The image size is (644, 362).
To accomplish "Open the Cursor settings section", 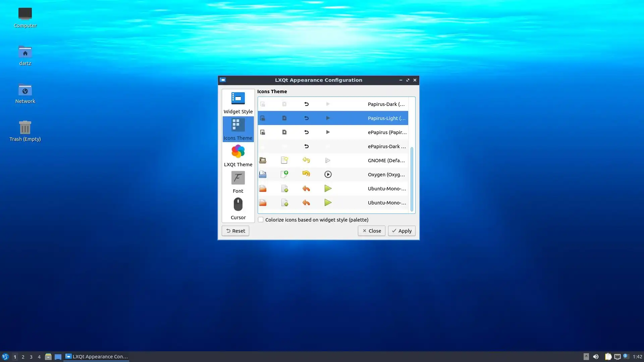I will (x=238, y=208).
